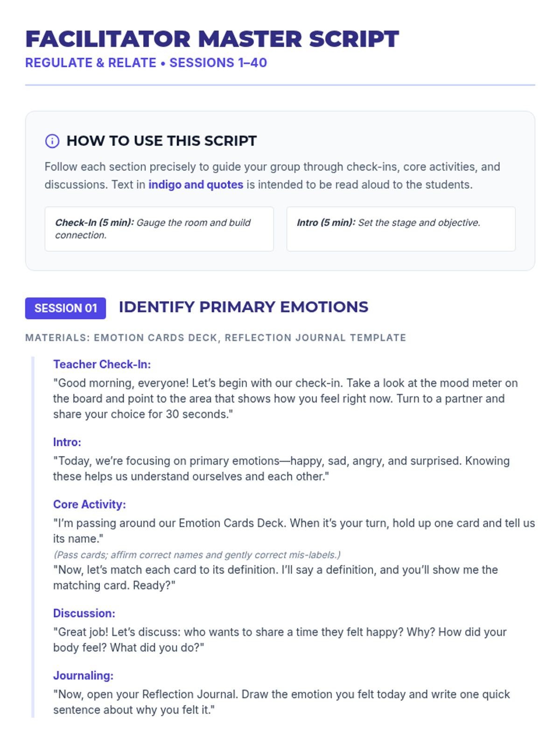The width and height of the screenshot is (560, 747).
Task: Click the 'open your Reflection Journal' paragraph
Action: 281,702
